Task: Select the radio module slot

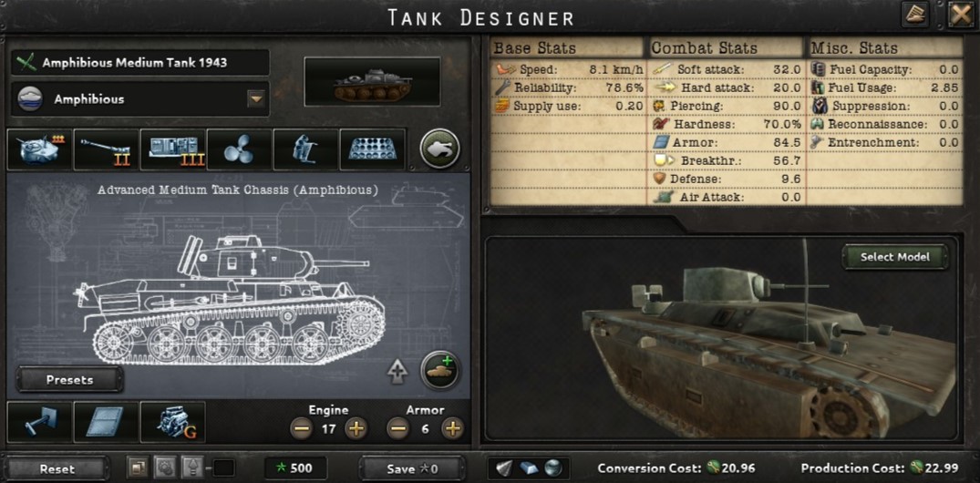Action: coord(173,149)
